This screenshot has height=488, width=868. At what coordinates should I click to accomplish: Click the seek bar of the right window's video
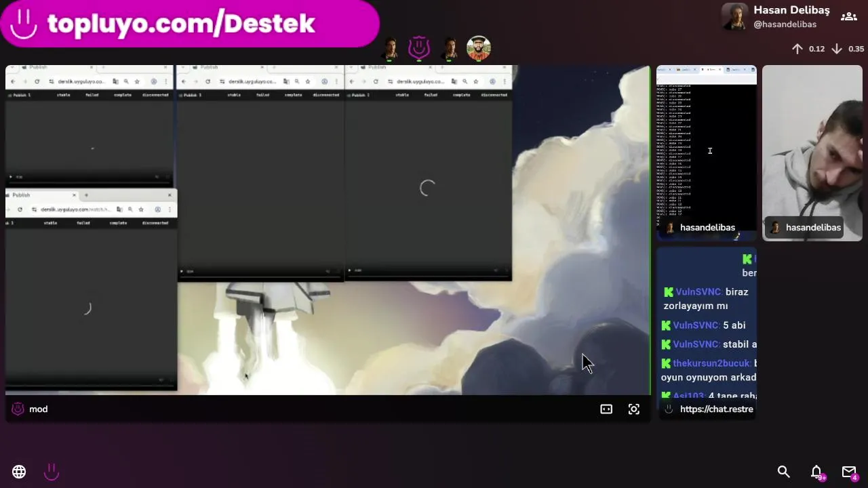coord(429,277)
